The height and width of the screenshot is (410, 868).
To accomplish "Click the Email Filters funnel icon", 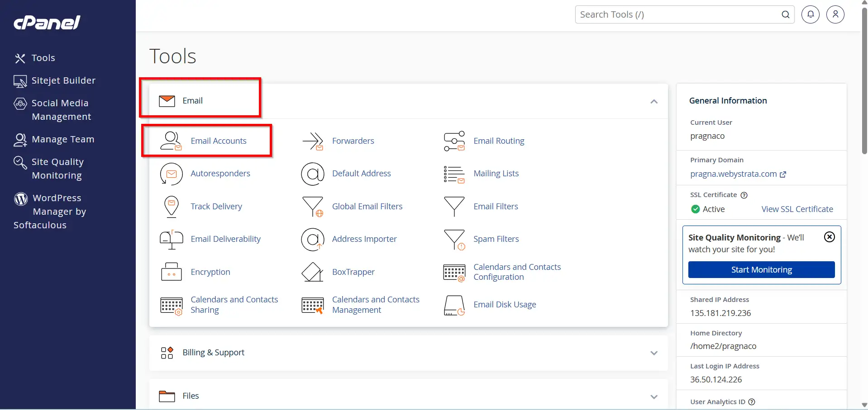I will click(454, 206).
